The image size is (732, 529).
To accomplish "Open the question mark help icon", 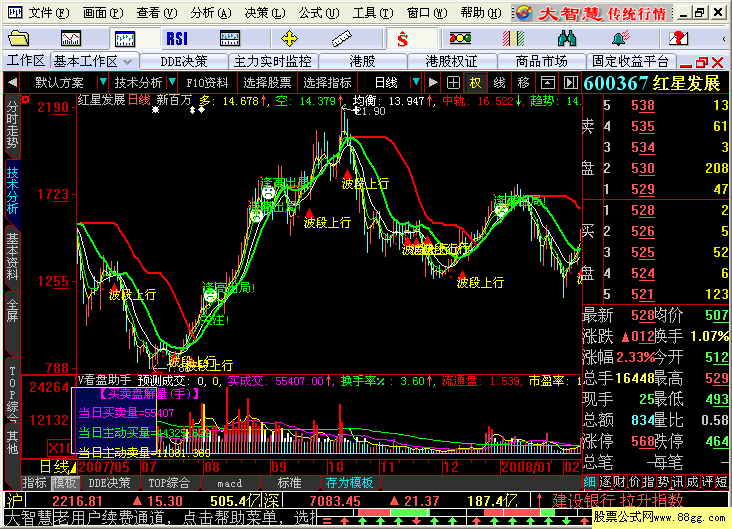I will point(678,38).
